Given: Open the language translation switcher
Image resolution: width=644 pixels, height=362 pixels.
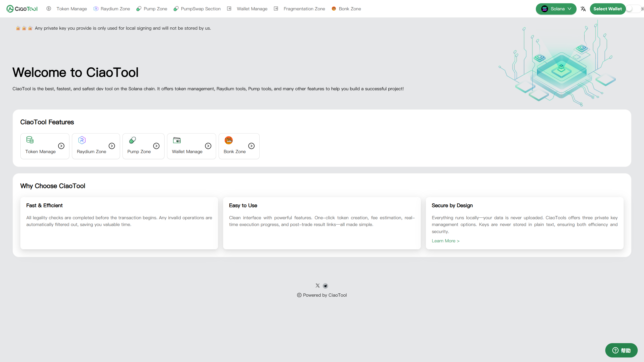Looking at the screenshot, I should click(x=583, y=9).
